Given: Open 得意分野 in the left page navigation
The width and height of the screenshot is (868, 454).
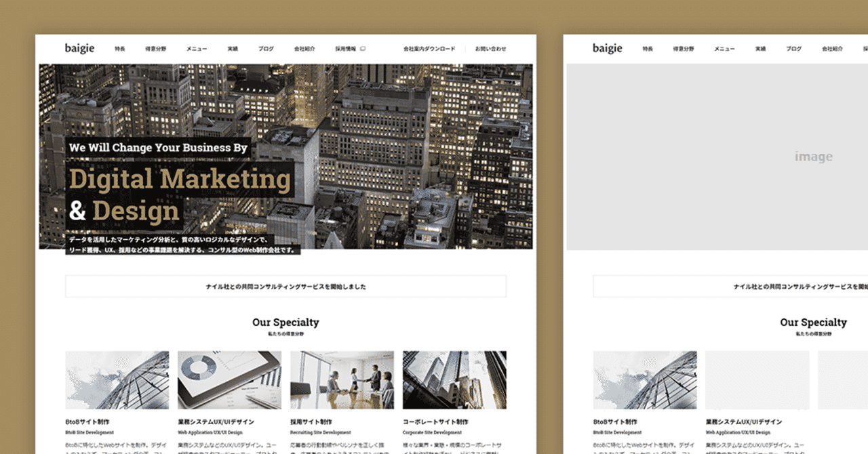Looking at the screenshot, I should coord(155,49).
